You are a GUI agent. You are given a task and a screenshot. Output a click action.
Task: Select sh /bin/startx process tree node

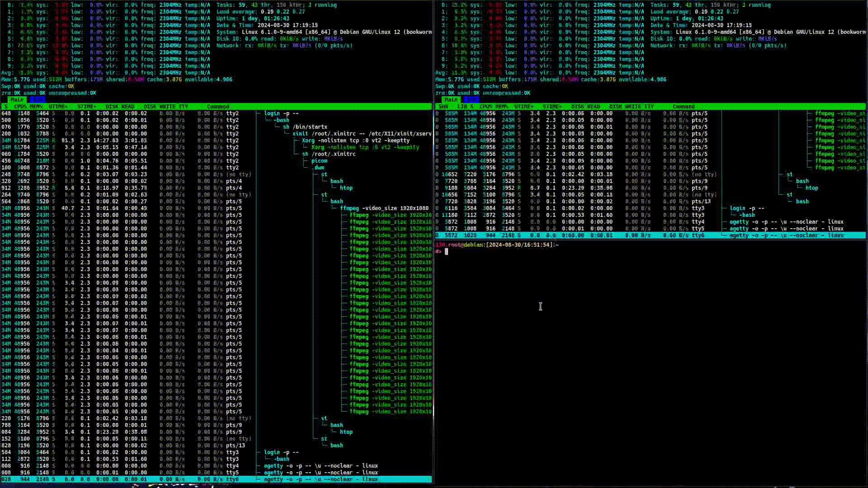pyautogui.click(x=305, y=127)
